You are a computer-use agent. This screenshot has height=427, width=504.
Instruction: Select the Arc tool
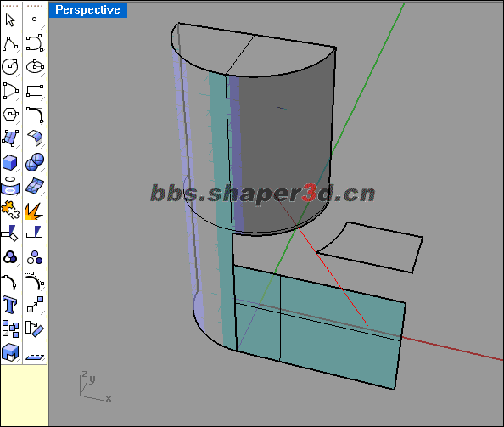click(x=10, y=91)
